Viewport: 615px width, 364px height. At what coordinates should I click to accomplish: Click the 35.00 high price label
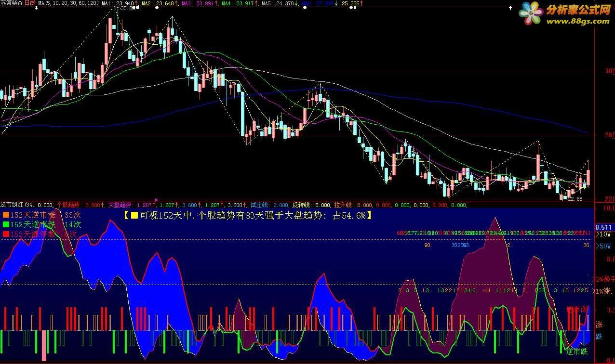point(127,8)
